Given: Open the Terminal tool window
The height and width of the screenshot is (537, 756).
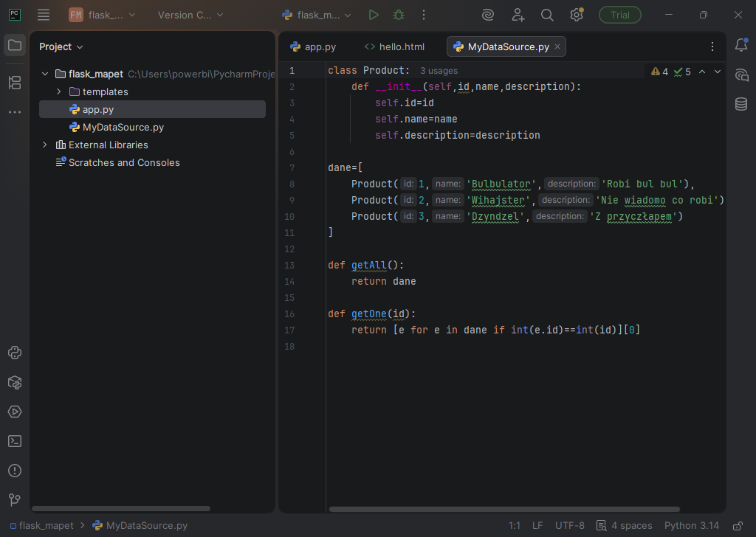Looking at the screenshot, I should pyautogui.click(x=15, y=441).
